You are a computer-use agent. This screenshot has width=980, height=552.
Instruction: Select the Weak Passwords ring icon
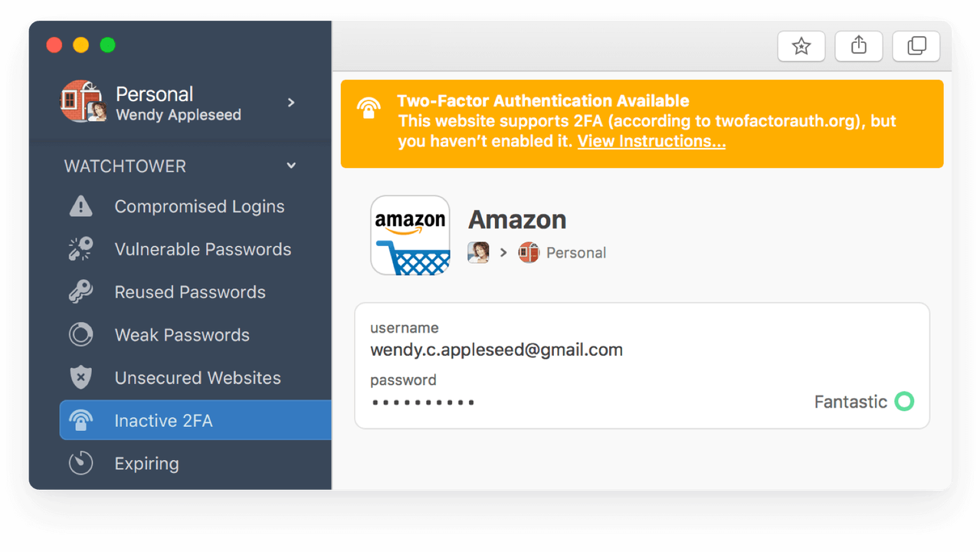[80, 335]
